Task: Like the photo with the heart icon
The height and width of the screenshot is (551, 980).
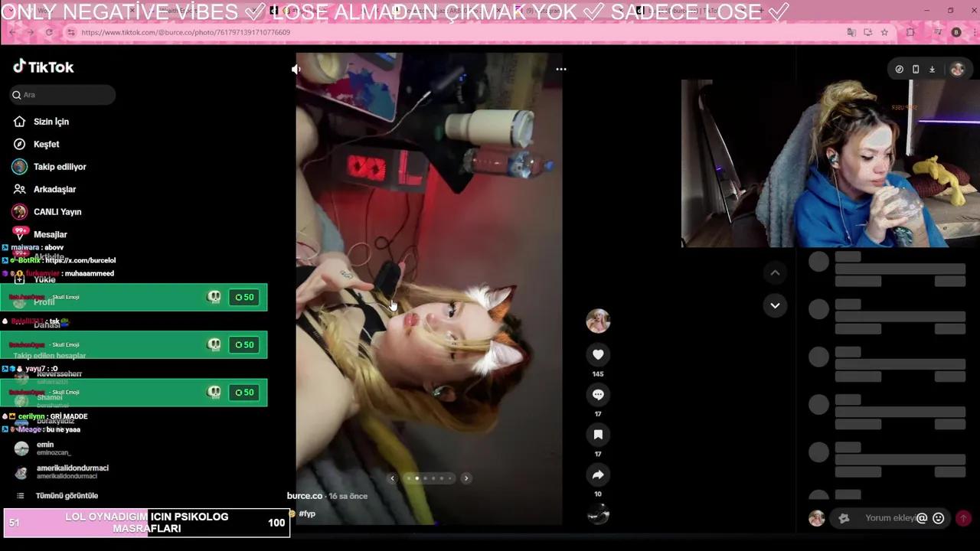Action: [598, 354]
